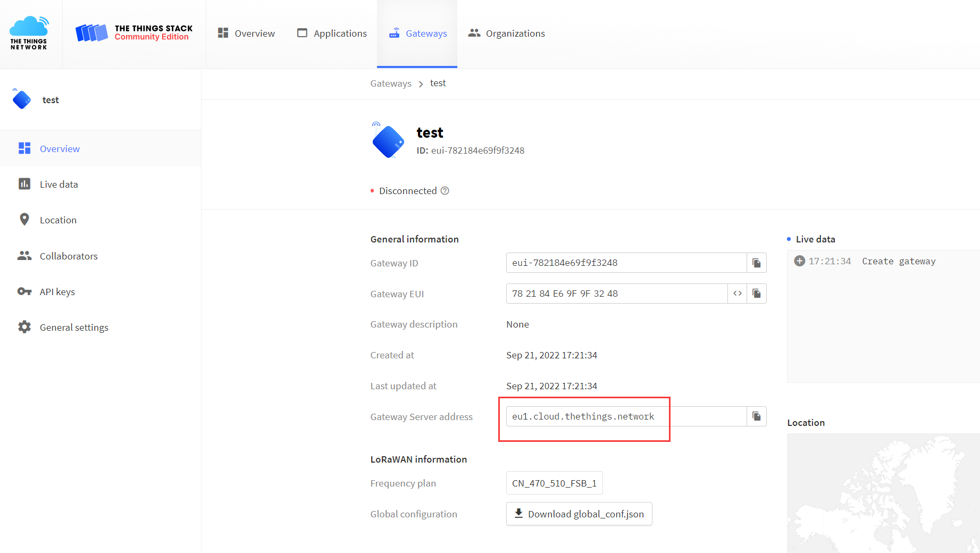Viewport: 980px width, 553px height.
Task: Download global_conf.json file
Action: click(x=579, y=514)
